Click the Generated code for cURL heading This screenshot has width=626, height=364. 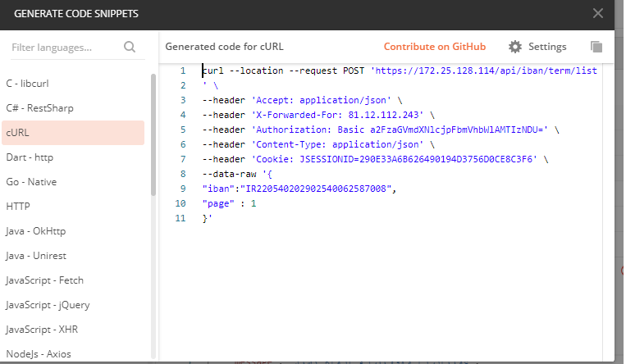[x=224, y=47]
